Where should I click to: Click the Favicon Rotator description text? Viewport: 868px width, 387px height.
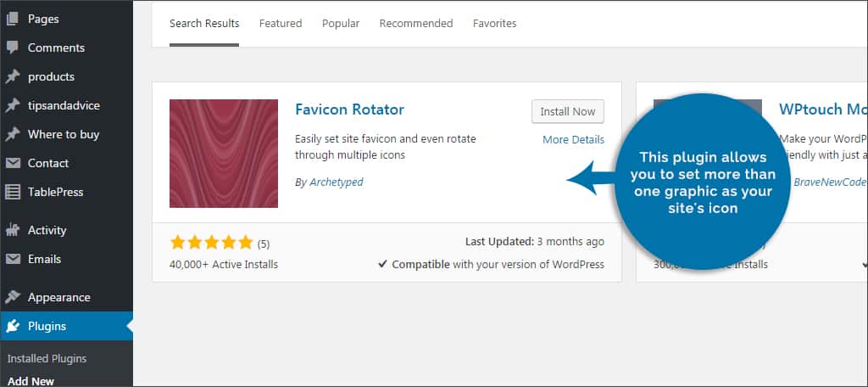[386, 147]
